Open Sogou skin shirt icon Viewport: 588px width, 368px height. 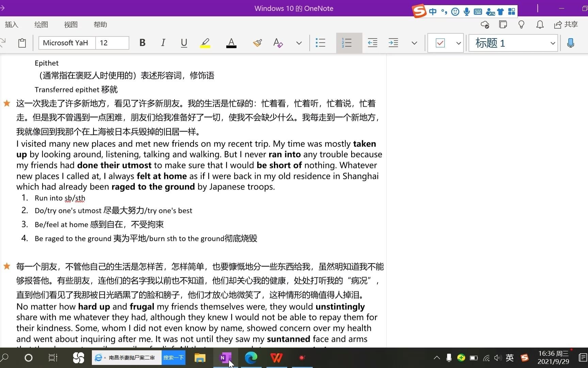[x=500, y=12]
